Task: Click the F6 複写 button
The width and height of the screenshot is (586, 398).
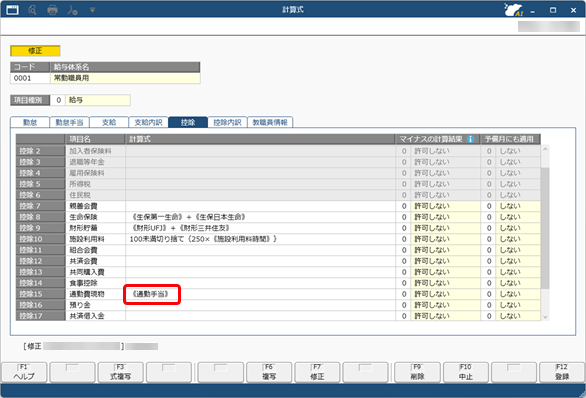Action: 269,372
